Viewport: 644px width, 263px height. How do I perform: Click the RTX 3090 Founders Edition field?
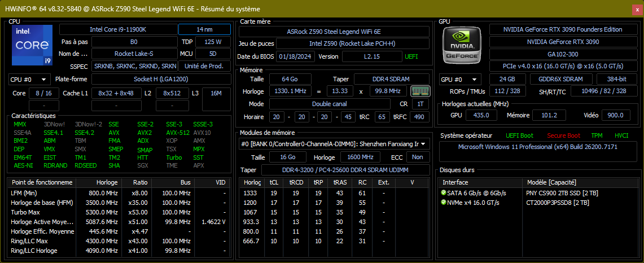tap(563, 29)
